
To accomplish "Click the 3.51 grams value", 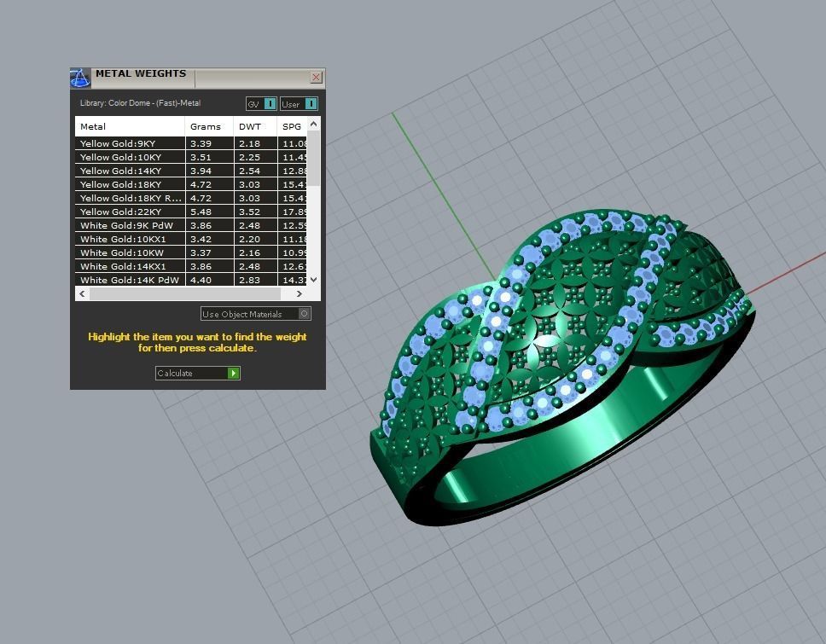I will point(201,157).
